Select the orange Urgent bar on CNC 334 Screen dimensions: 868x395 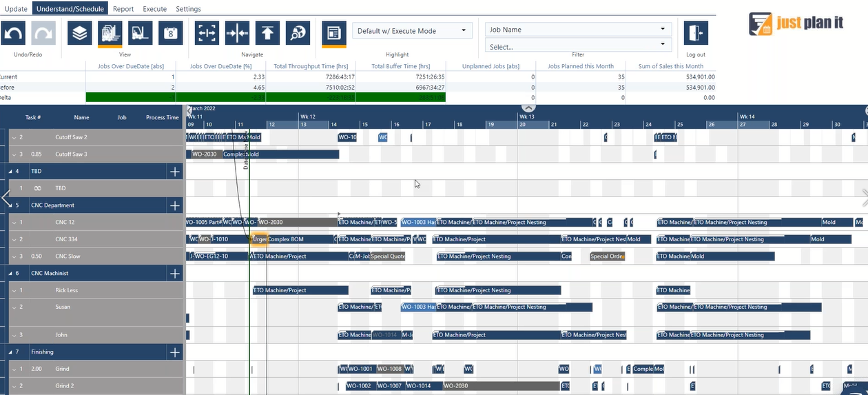259,239
